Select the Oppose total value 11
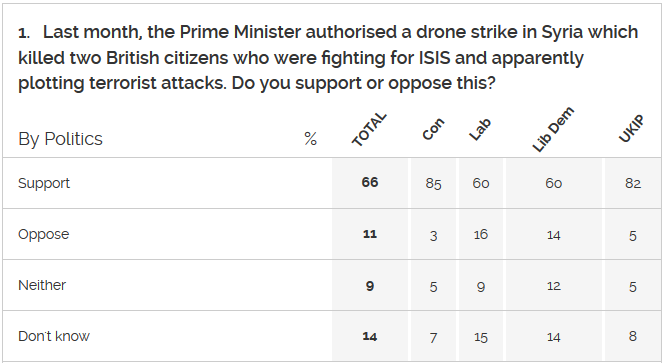The height and width of the screenshot is (363, 668). tap(370, 234)
